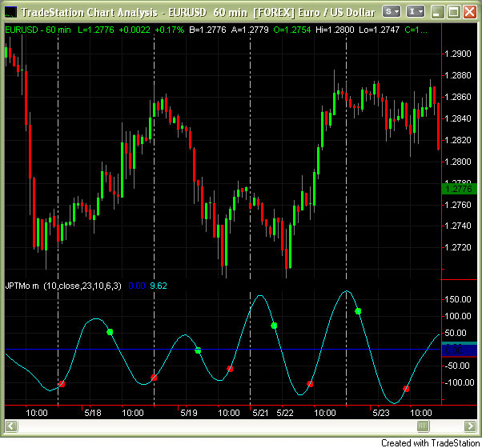Click the 5/22 date label on time axis

285,413
